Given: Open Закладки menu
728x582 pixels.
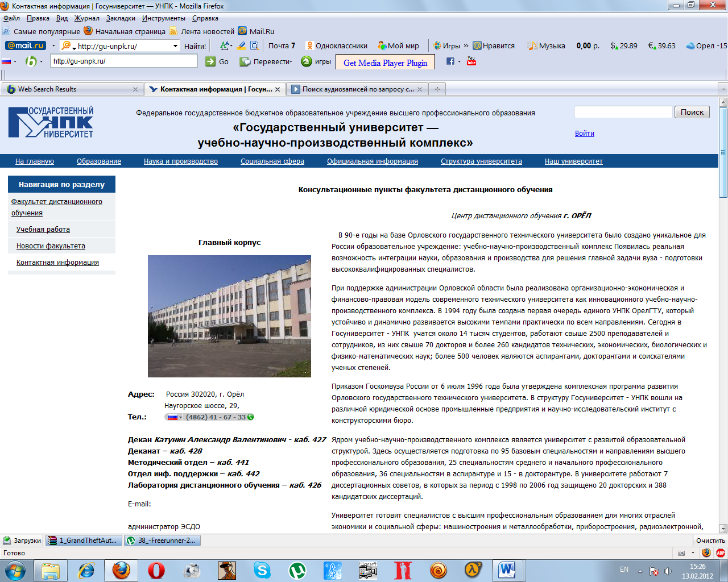Looking at the screenshot, I should pyautogui.click(x=121, y=18).
